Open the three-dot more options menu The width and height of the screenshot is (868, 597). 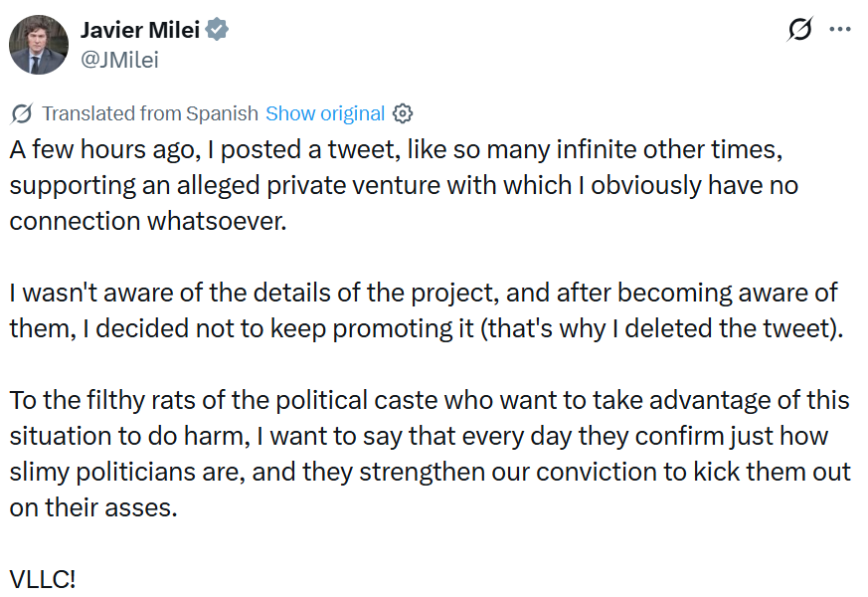[x=840, y=30]
